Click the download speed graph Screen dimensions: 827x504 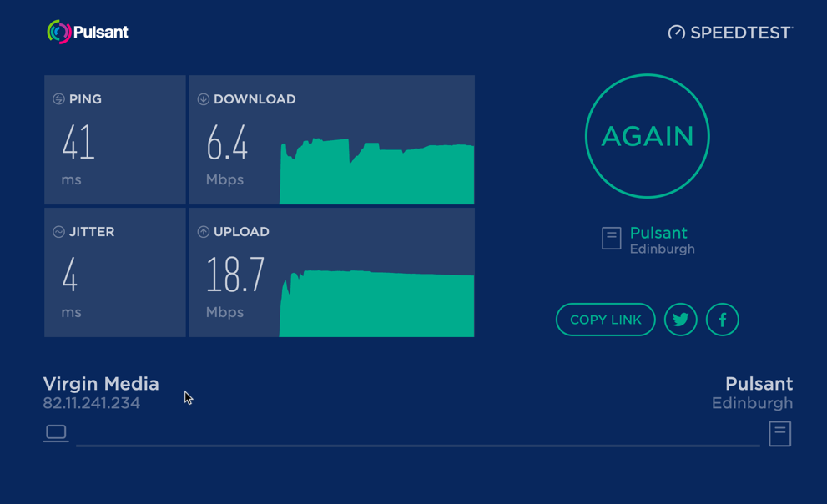376,171
